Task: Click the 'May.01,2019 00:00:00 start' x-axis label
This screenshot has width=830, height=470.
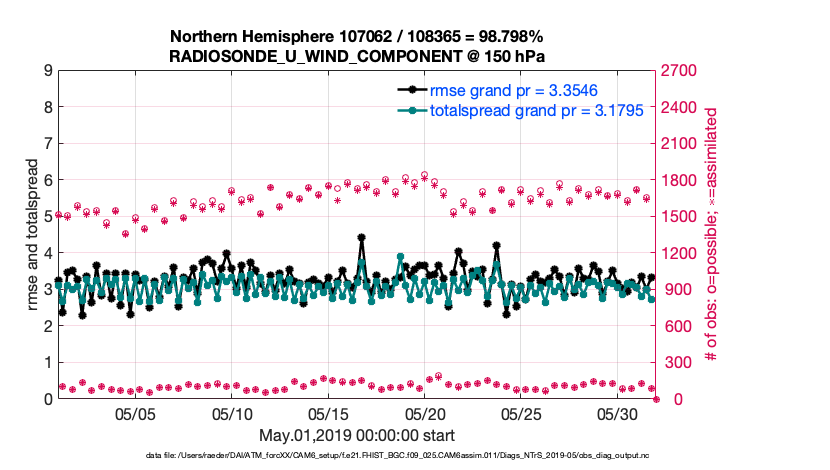Action: [x=357, y=435]
